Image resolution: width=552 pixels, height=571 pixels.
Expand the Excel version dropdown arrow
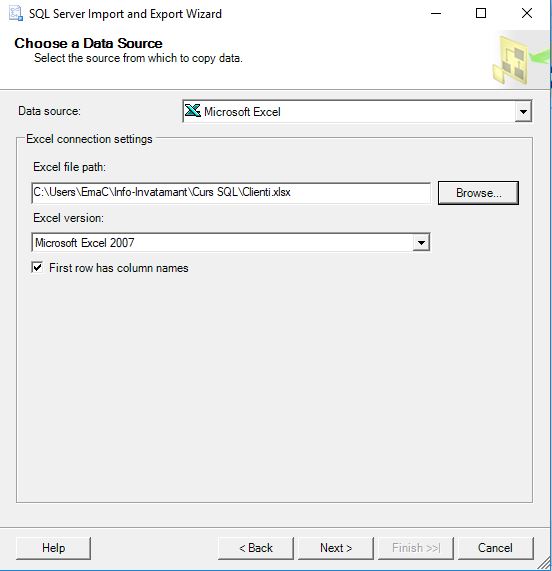click(421, 243)
